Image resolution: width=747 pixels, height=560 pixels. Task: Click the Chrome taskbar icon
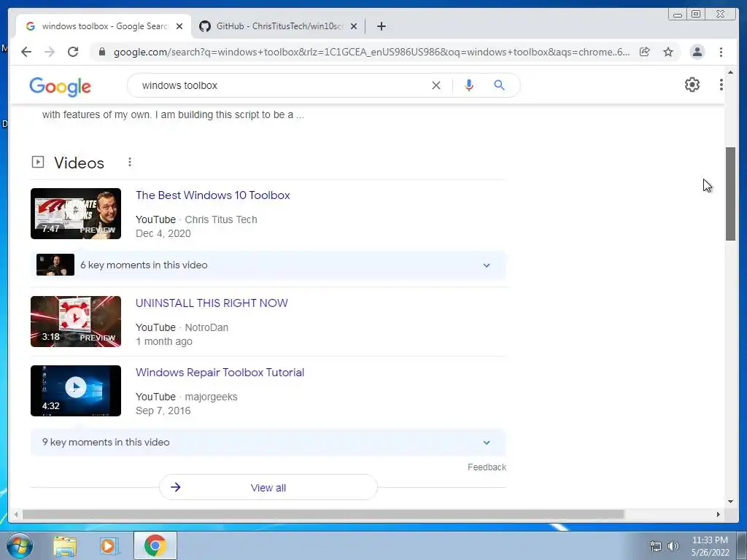pos(155,545)
